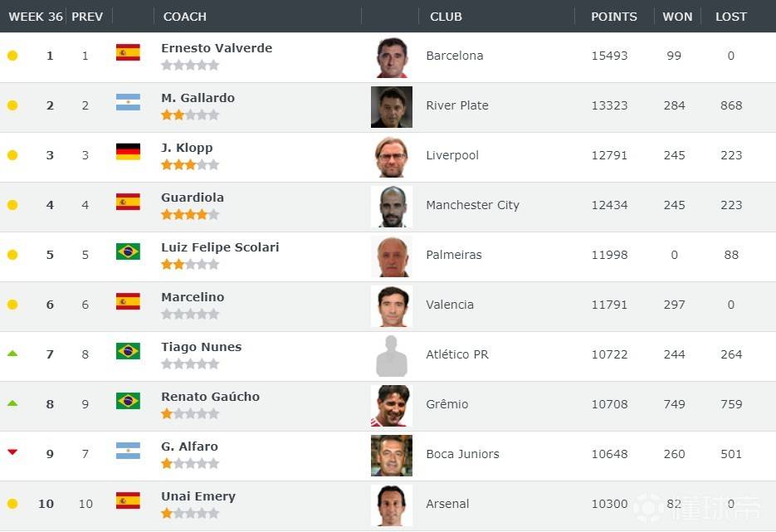Click yellow unchanged dot for Unai Emery
The height and width of the screenshot is (532, 776).
coord(12,504)
